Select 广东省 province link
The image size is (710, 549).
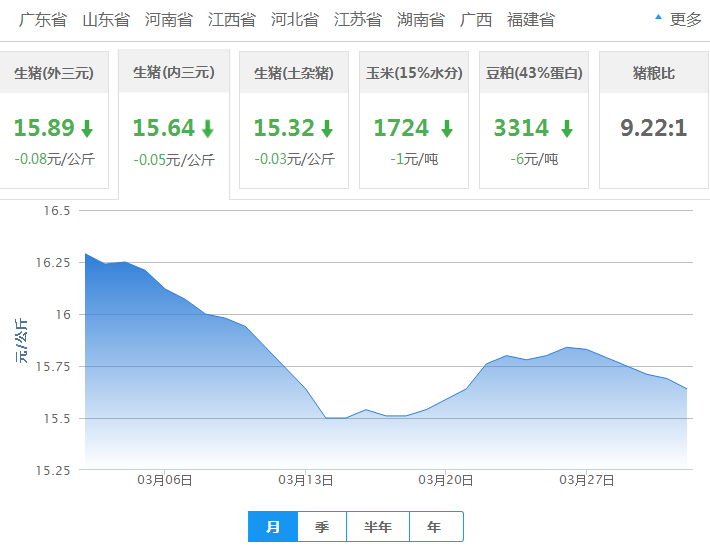click(43, 19)
